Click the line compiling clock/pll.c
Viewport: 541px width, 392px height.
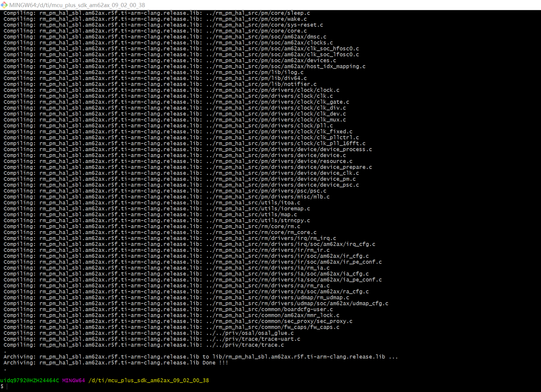point(168,125)
